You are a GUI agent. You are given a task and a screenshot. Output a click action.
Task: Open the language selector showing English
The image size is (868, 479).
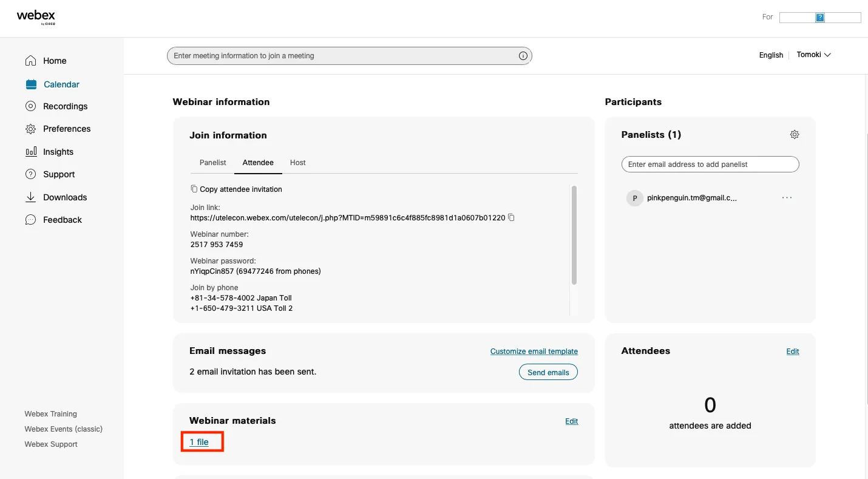pos(771,55)
